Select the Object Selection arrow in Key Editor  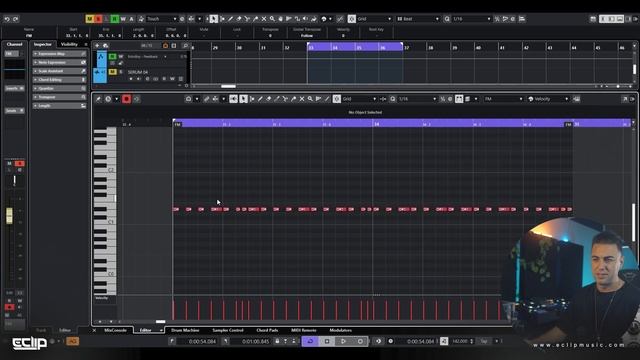(243, 99)
